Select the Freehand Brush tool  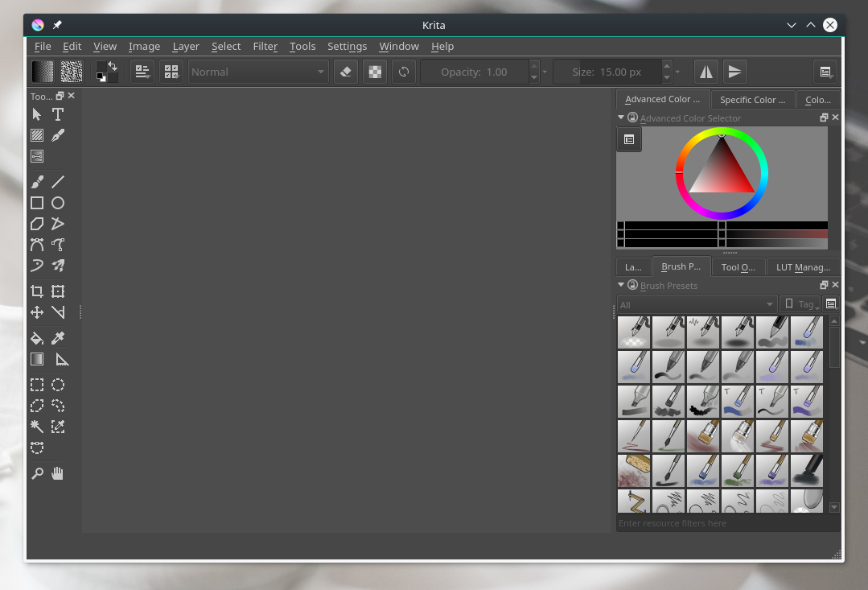pyautogui.click(x=37, y=182)
